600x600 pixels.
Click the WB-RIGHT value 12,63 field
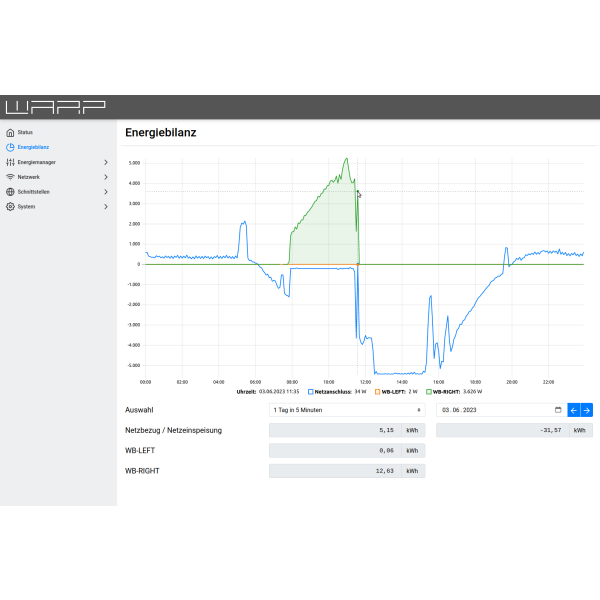pos(335,471)
